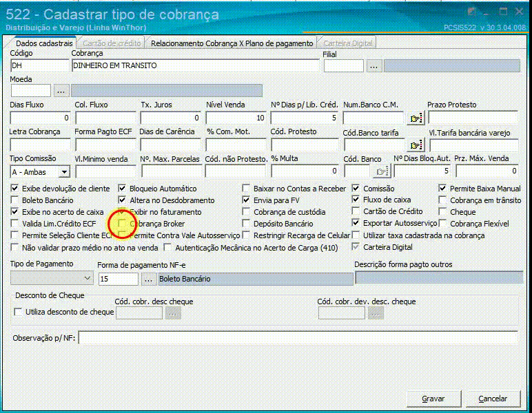The image size is (532, 413).
Task: Check Autenticação Mecânica no Acerto de Carga
Action: tap(167, 248)
